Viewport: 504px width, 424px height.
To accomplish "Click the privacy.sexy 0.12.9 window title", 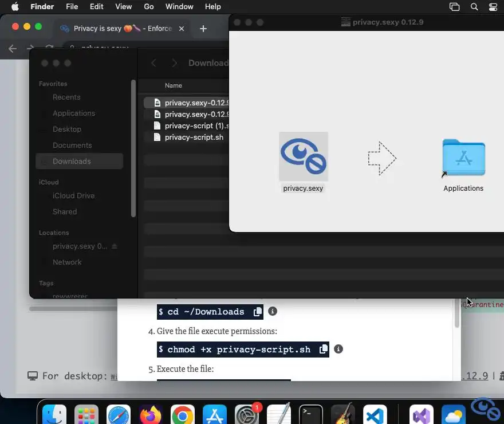I will (x=388, y=22).
